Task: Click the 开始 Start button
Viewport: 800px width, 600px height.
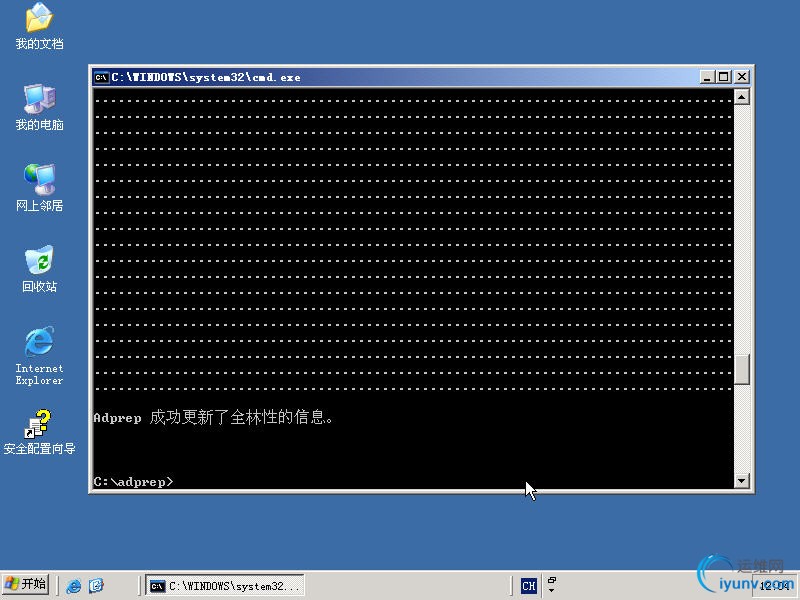Action: pos(26,584)
